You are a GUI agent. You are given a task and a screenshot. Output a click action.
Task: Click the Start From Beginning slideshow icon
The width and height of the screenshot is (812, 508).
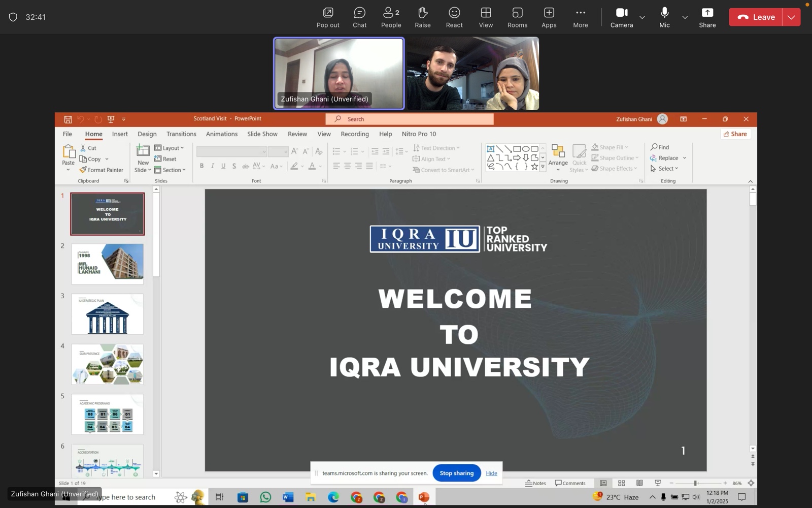pos(111,119)
